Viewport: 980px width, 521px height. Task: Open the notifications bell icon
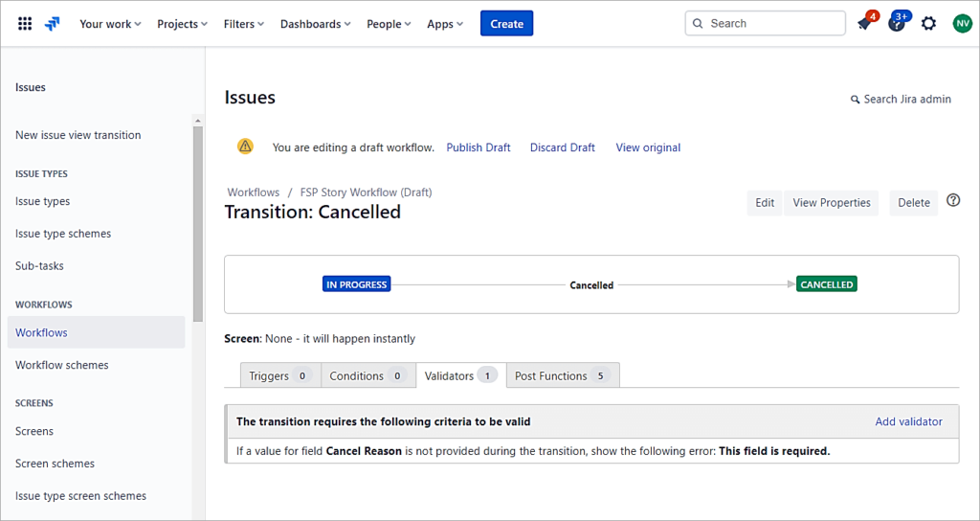pos(865,24)
